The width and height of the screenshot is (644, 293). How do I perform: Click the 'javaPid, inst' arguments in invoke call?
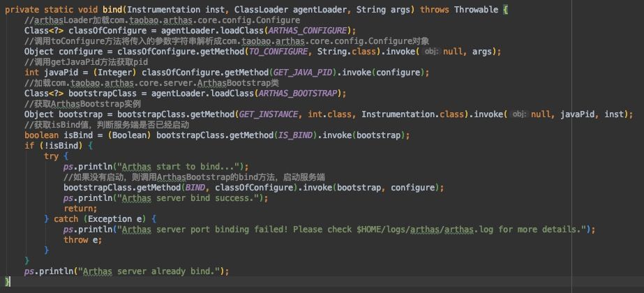[x=592, y=114]
